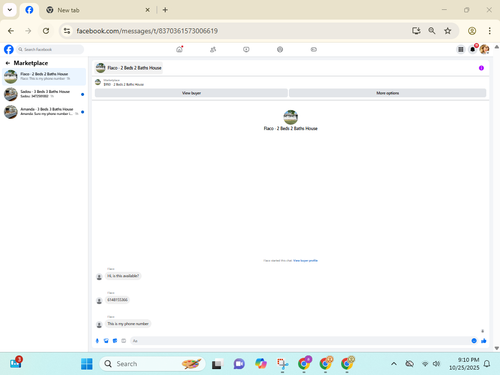This screenshot has width=500, height=375.
Task: Open Sadou - 3 Beds 3 Baths House chat
Action: pyautogui.click(x=44, y=94)
